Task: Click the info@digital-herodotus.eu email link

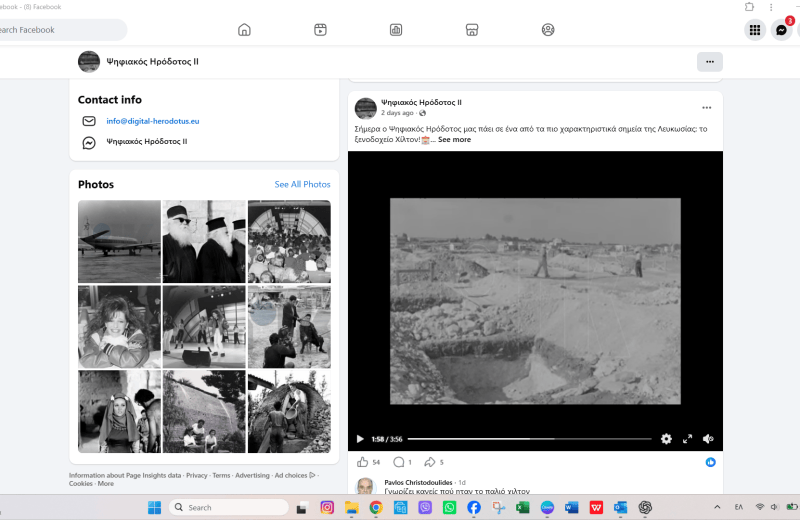Action: point(153,121)
